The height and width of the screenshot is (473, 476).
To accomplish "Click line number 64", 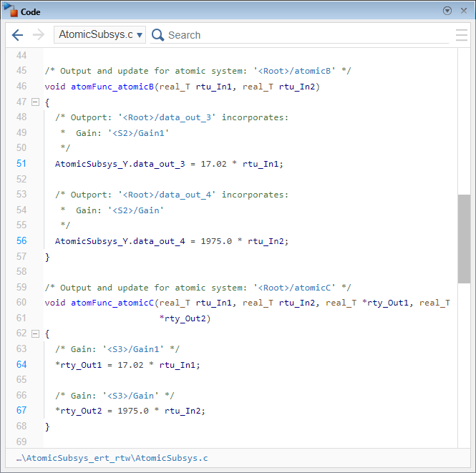I will (21, 364).
